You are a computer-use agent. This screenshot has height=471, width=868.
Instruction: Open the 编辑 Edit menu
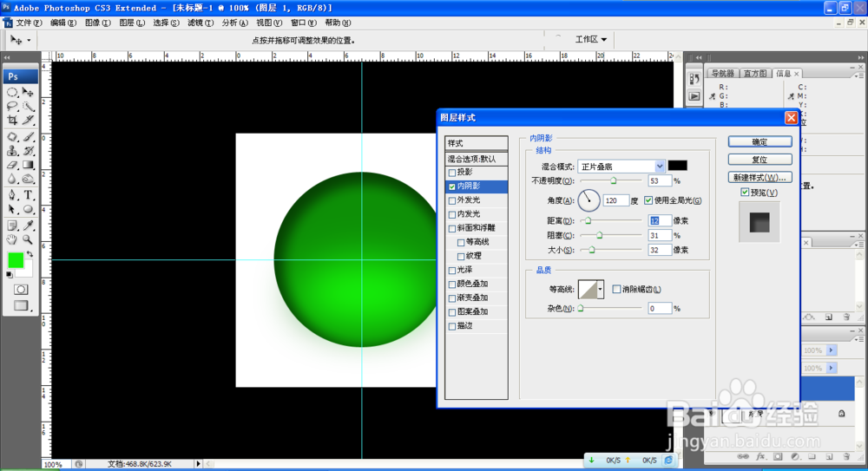point(63,23)
